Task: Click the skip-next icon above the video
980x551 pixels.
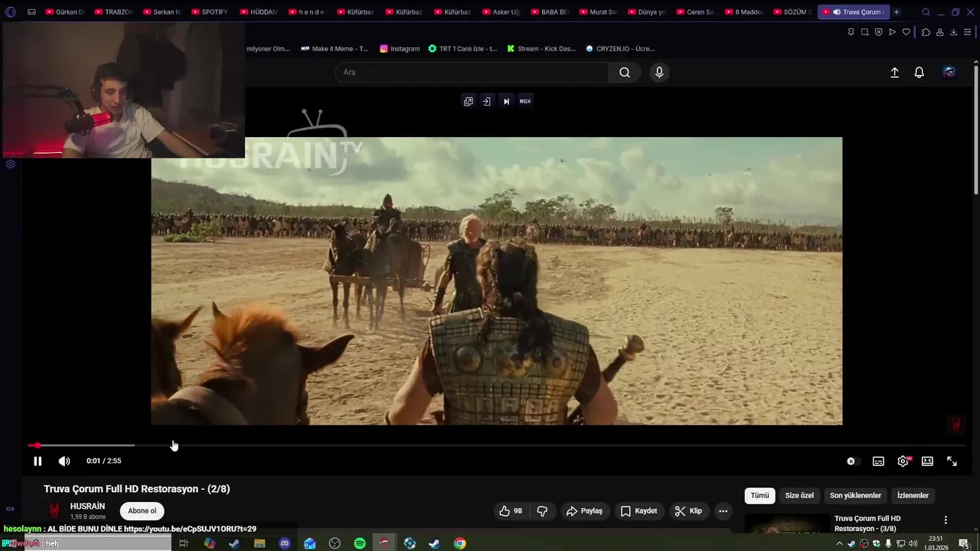Action: click(506, 101)
